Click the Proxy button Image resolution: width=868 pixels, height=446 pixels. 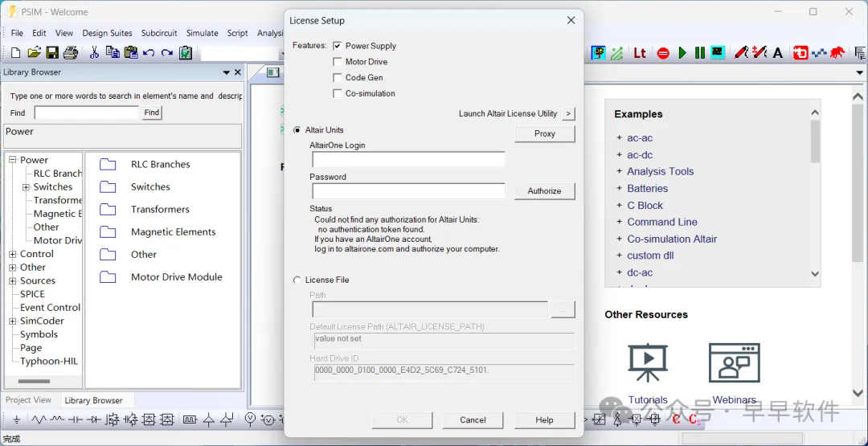[x=545, y=134]
